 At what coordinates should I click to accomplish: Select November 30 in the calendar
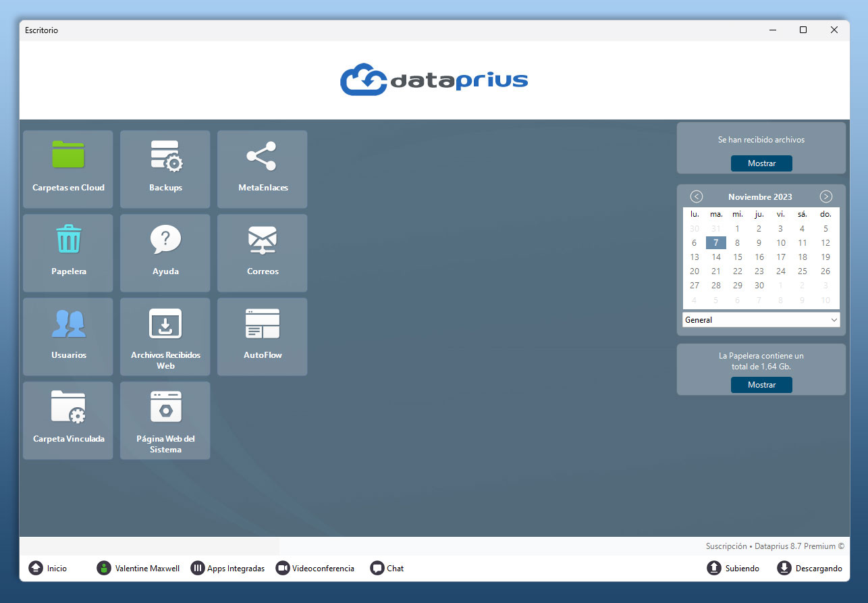(759, 286)
